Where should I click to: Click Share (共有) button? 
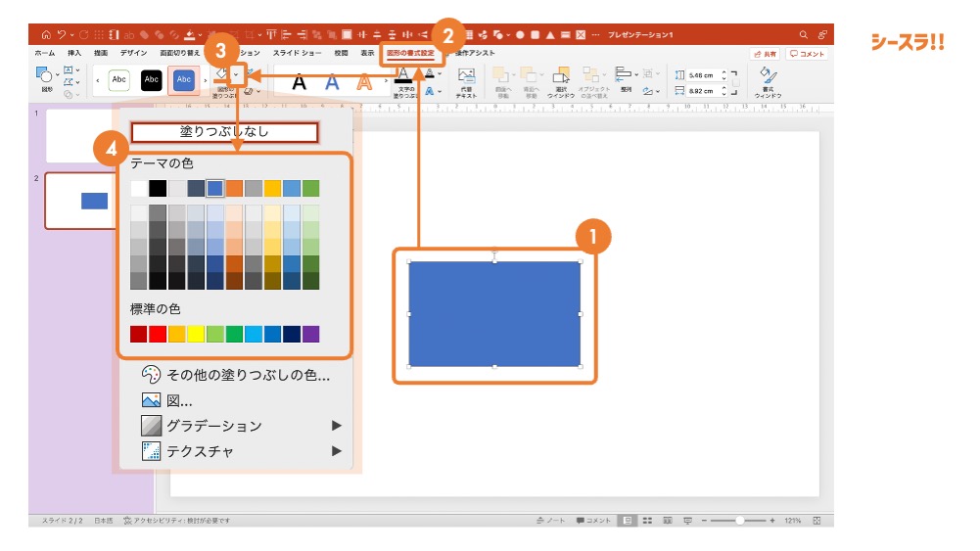coord(765,54)
